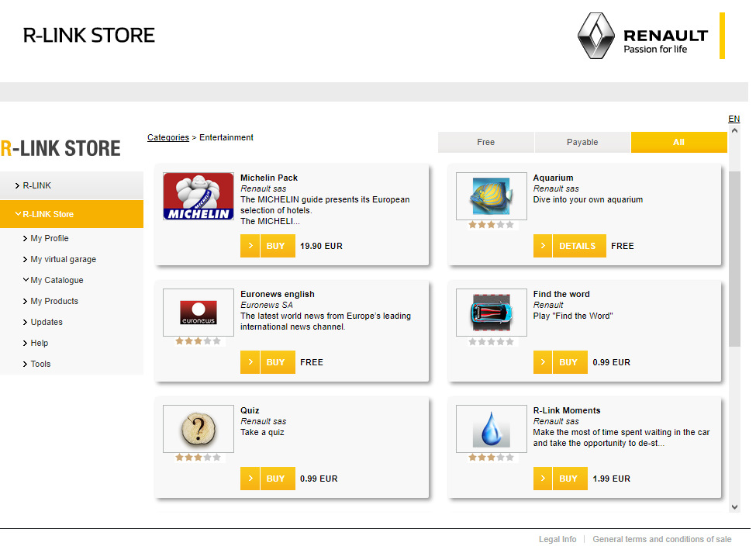Open Updates in sidebar
The width and height of the screenshot is (756, 553).
point(47,322)
